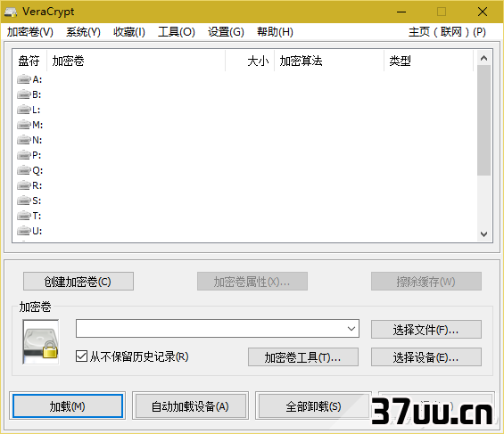Click the locked hard drive volume icon
Screen dimensions: 504x434
[41, 342]
